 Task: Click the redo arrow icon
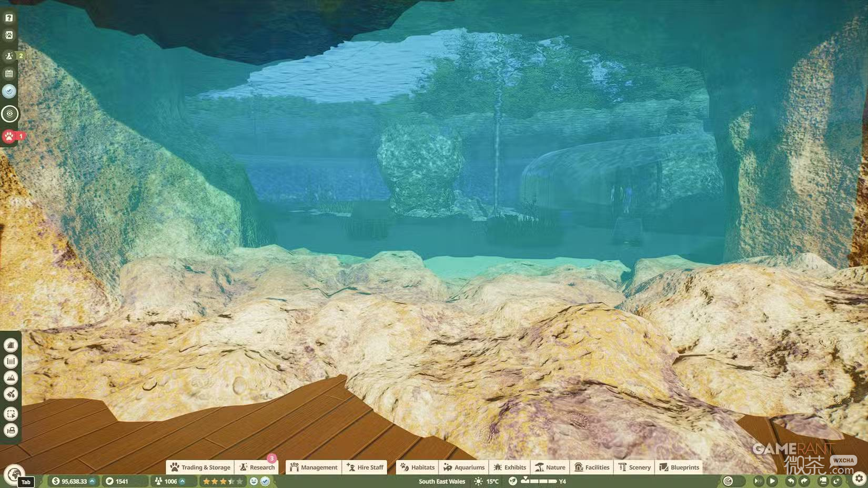[804, 481]
